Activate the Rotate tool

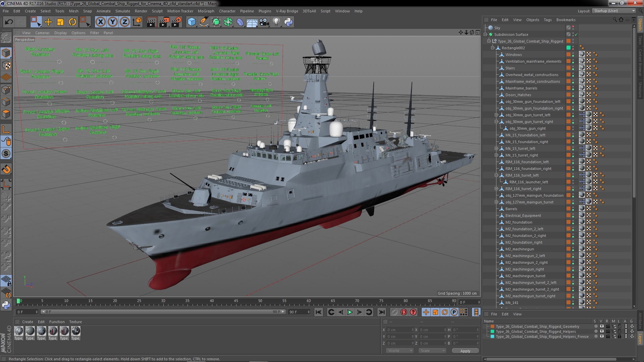(72, 22)
